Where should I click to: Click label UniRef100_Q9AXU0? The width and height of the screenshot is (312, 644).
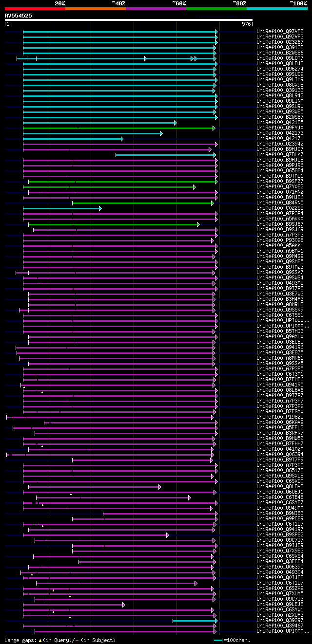point(280,337)
